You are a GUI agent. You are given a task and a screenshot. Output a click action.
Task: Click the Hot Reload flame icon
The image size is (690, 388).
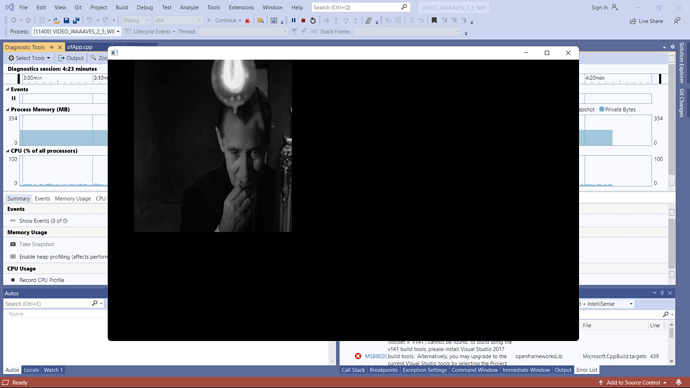248,21
